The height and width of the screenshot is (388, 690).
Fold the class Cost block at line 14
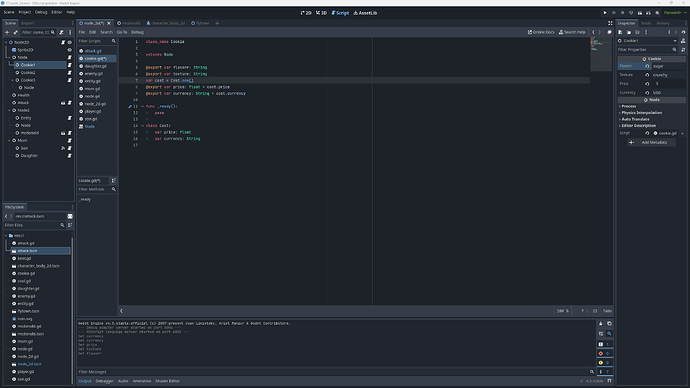click(143, 126)
